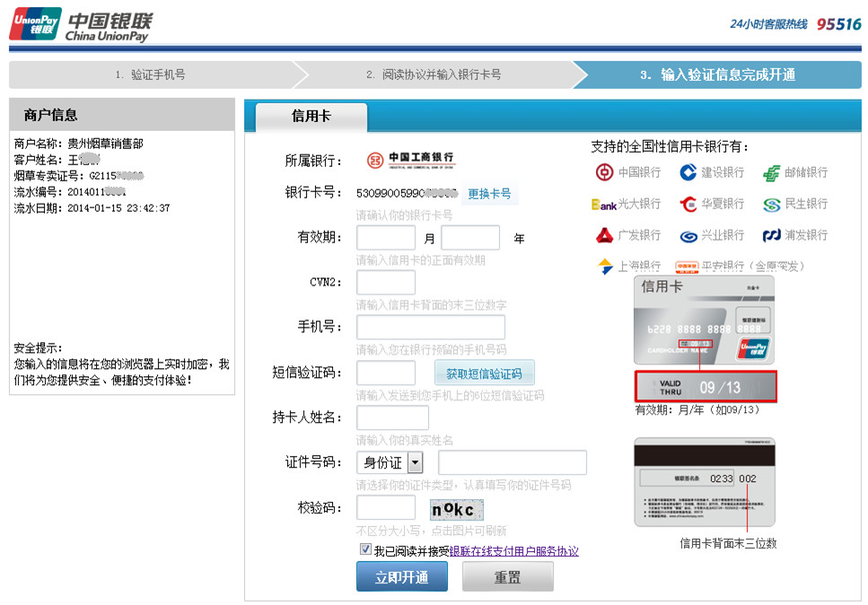Click the 光大银行 Bank logo
Viewport: 868px width, 605px height.
coord(603,205)
